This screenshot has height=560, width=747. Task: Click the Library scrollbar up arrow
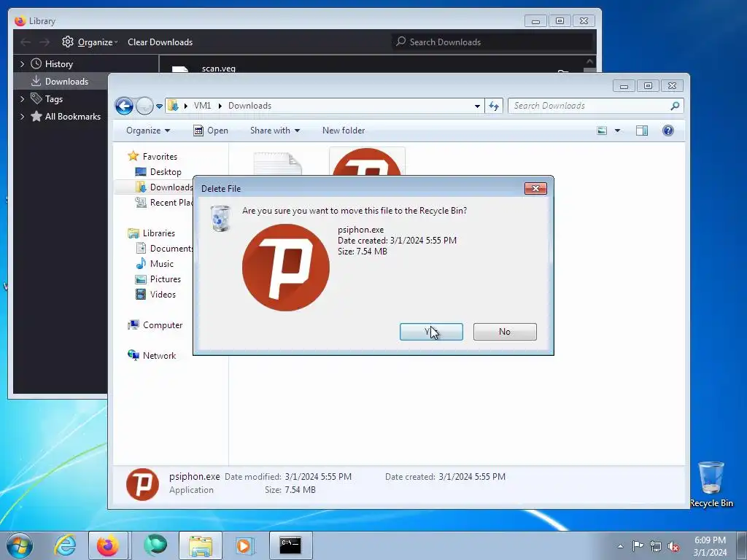coord(589,61)
